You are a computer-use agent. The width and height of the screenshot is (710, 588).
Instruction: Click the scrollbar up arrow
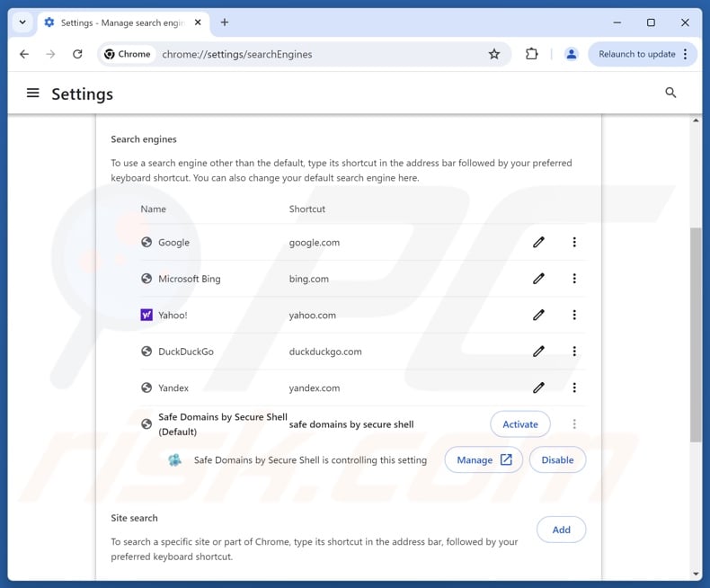tap(696, 120)
